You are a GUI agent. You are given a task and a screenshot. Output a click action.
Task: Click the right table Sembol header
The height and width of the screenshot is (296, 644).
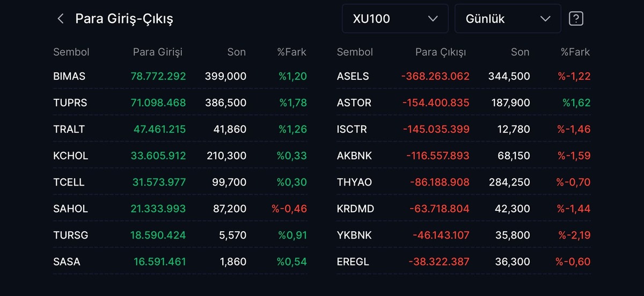tap(355, 52)
